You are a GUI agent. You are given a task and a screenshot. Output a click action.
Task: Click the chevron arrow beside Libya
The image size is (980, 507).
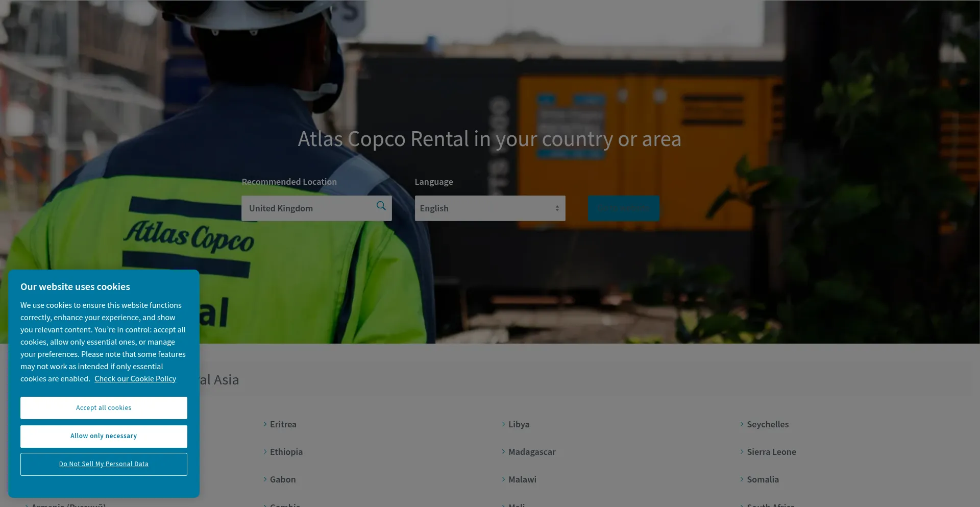click(503, 424)
